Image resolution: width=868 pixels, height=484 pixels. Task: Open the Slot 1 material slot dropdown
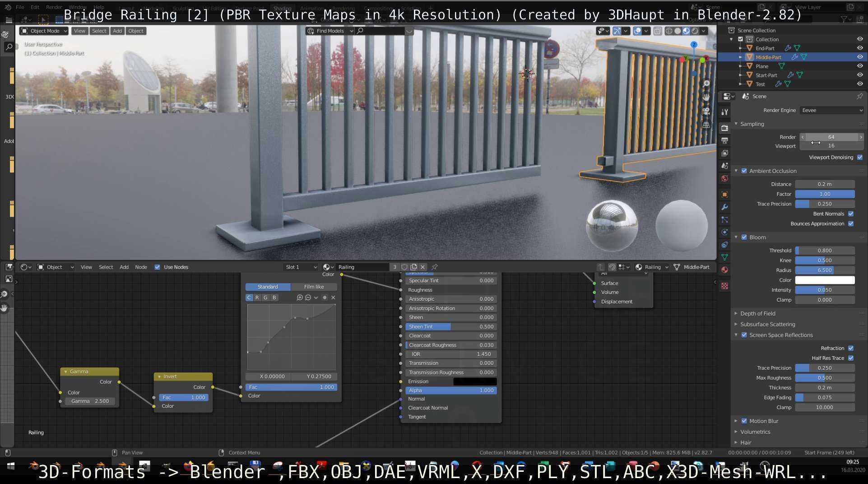[x=301, y=267]
